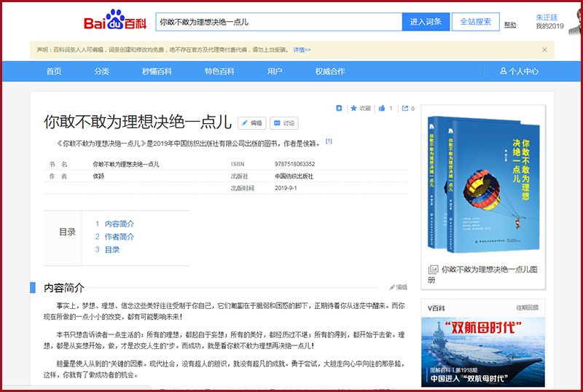583x392 pixels.
Task: Click the 进入词条 button
Action: [426, 22]
